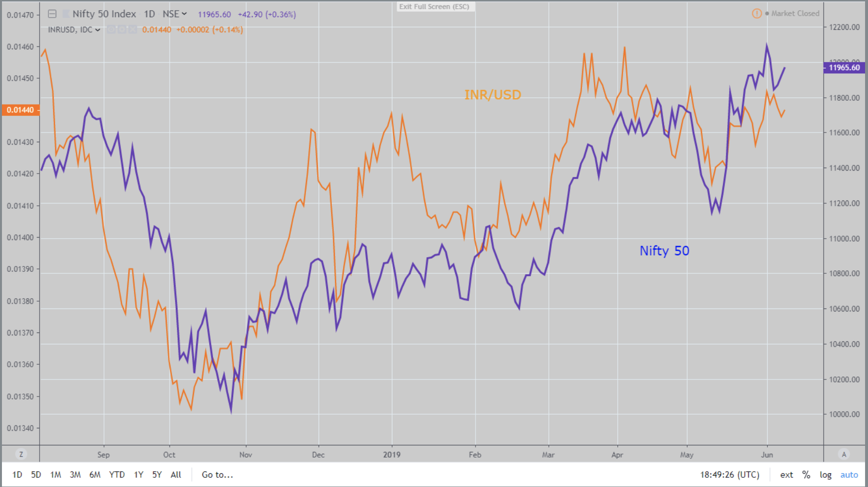Select the 5Y time range

[x=157, y=475]
